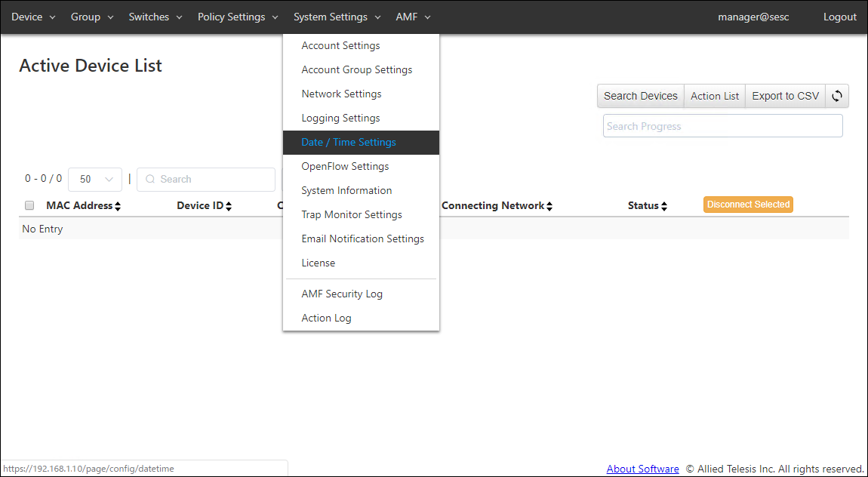
Task: Click the Search Devices button
Action: point(640,96)
